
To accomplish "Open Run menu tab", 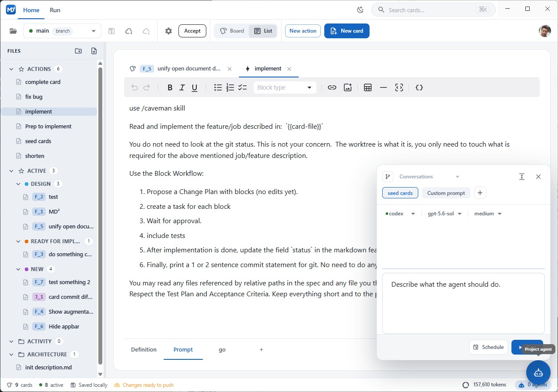I will pyautogui.click(x=55, y=10).
